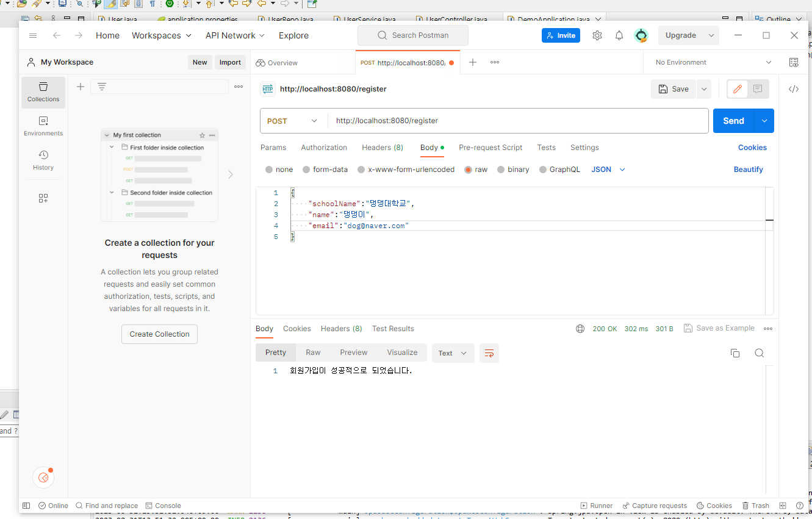
Task: Select the raw body type
Action: tap(476, 170)
